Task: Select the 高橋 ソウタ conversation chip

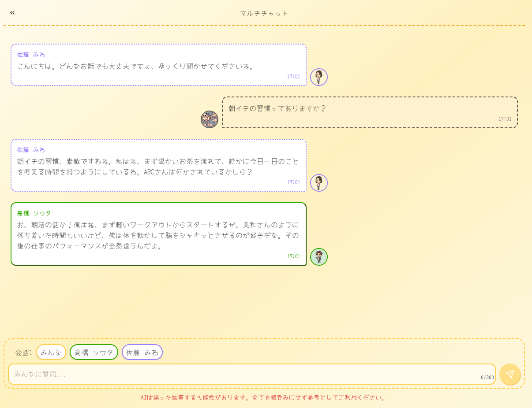Action: tap(94, 352)
